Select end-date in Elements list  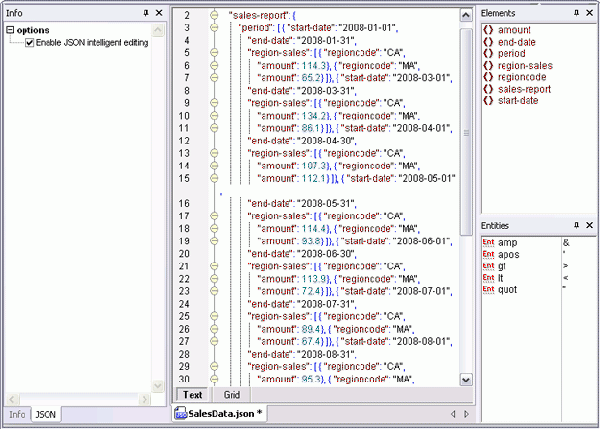coord(517,42)
